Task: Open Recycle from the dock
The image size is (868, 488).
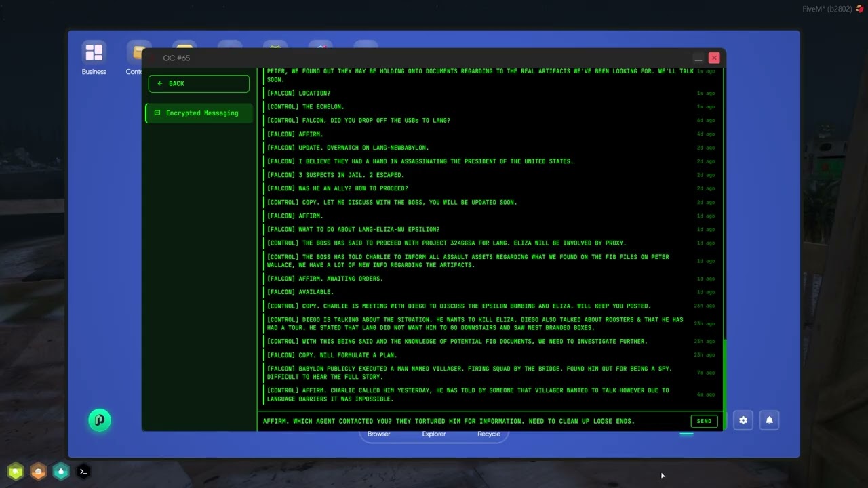Action: coord(489,434)
